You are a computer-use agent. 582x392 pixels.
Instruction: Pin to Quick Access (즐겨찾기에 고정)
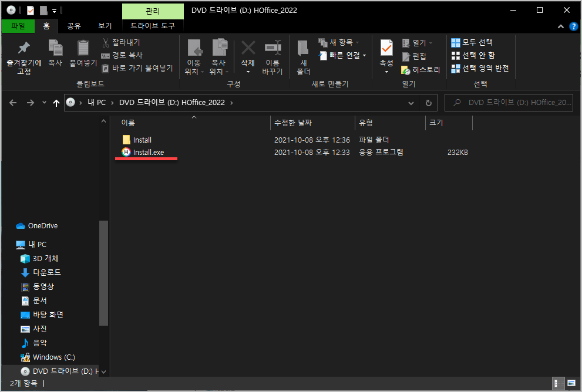click(24, 58)
